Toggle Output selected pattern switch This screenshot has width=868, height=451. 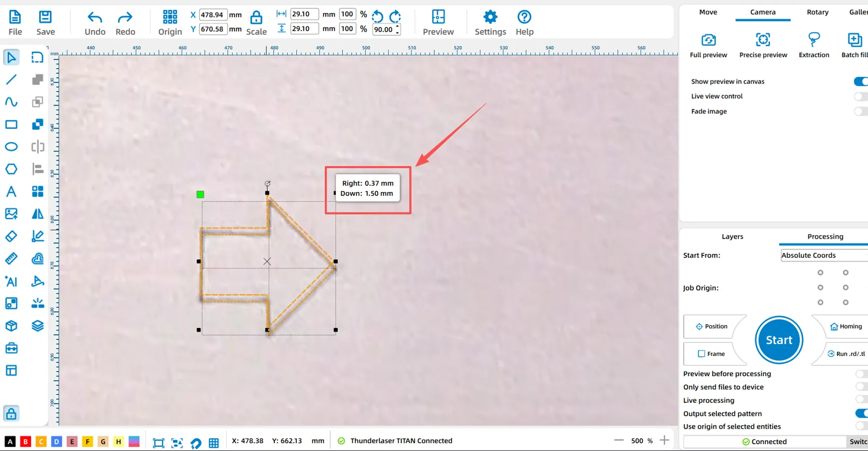click(x=861, y=414)
